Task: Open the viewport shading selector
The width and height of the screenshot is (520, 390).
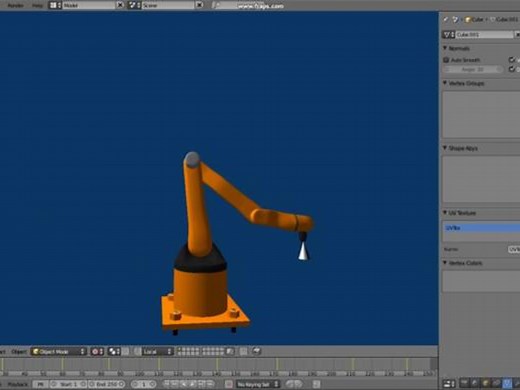Action: 97,352
